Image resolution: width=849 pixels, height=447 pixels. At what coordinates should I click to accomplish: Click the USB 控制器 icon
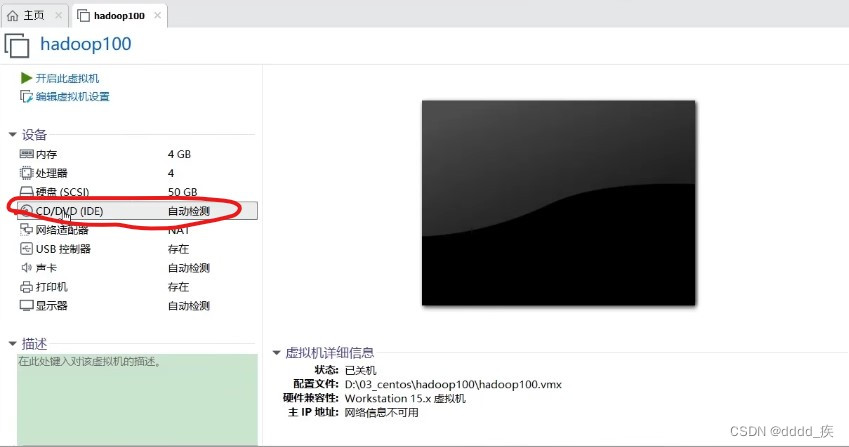27,249
